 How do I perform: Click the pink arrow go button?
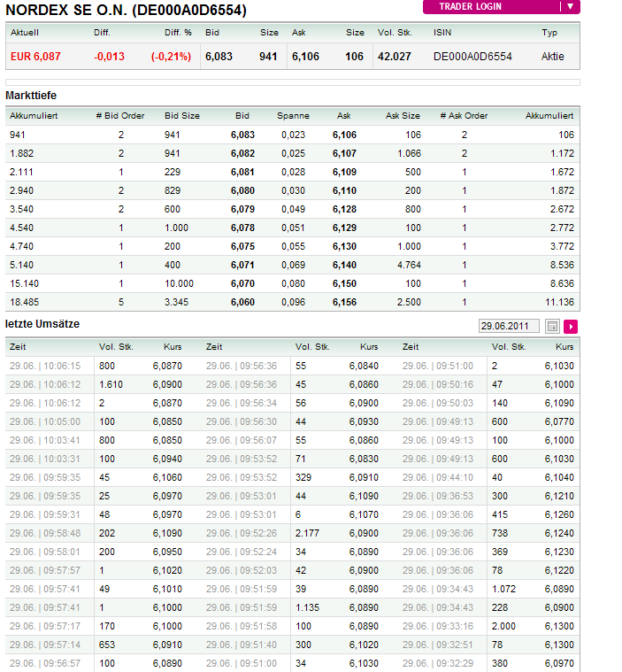(571, 327)
